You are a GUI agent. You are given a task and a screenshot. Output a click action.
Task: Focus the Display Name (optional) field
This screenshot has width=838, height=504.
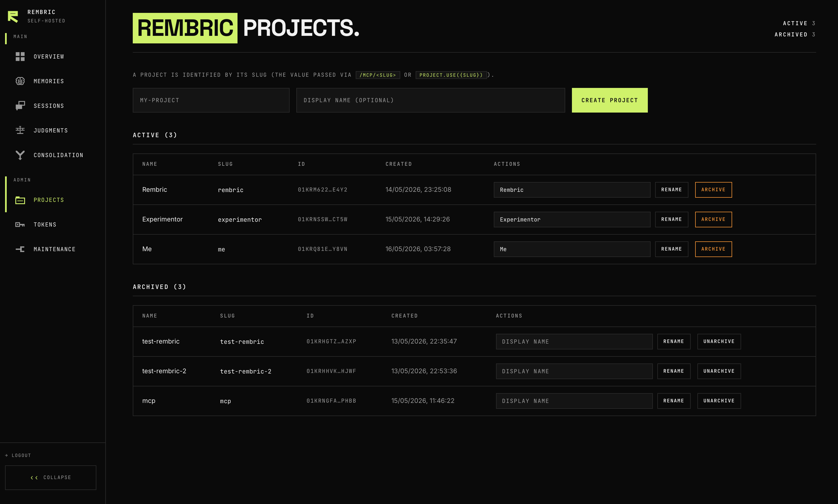pyautogui.click(x=430, y=100)
